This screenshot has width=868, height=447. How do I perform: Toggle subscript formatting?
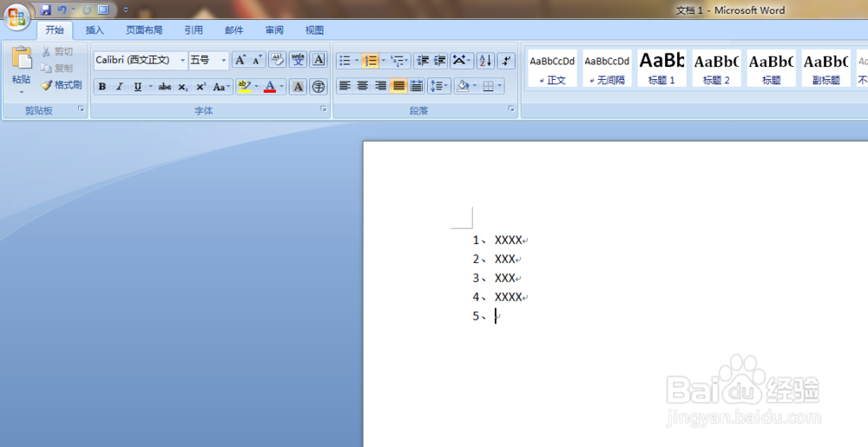[182, 87]
